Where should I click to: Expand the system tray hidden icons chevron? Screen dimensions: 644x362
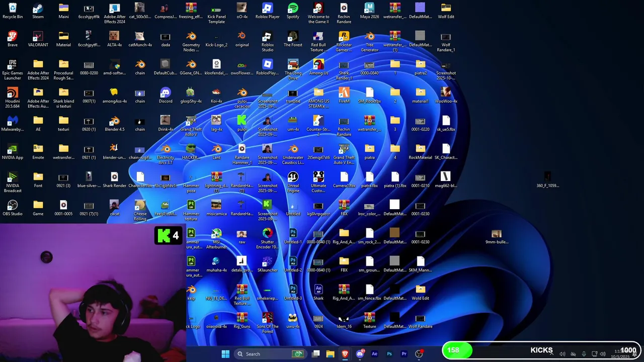pyautogui.click(x=551, y=354)
